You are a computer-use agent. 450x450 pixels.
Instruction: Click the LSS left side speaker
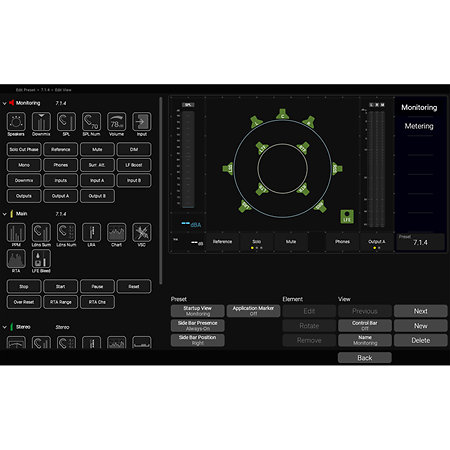click(x=228, y=168)
